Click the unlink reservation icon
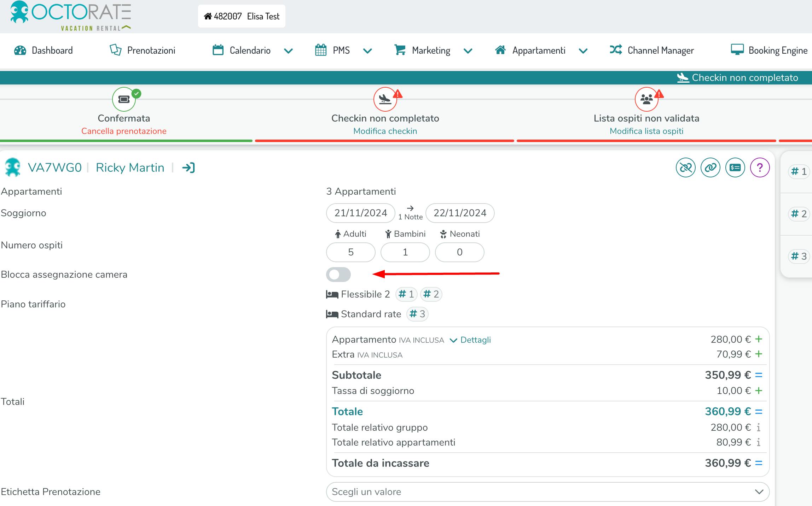This screenshot has width=812, height=506. (685, 167)
